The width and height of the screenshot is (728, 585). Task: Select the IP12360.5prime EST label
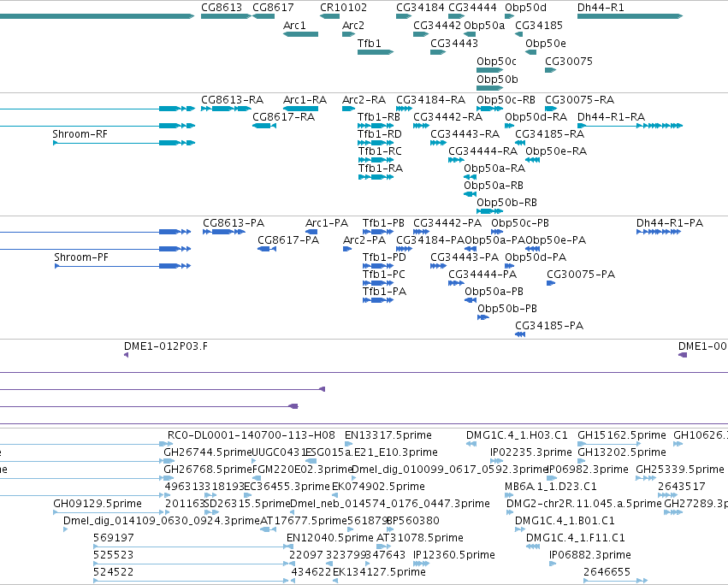click(x=454, y=555)
